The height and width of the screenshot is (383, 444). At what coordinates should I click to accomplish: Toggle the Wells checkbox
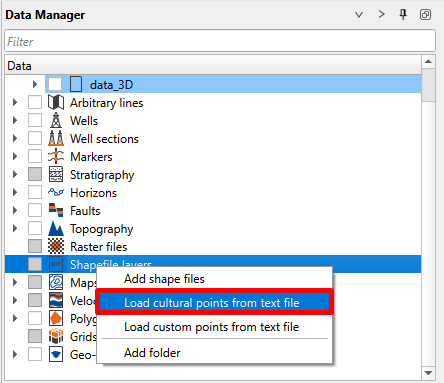(x=35, y=120)
